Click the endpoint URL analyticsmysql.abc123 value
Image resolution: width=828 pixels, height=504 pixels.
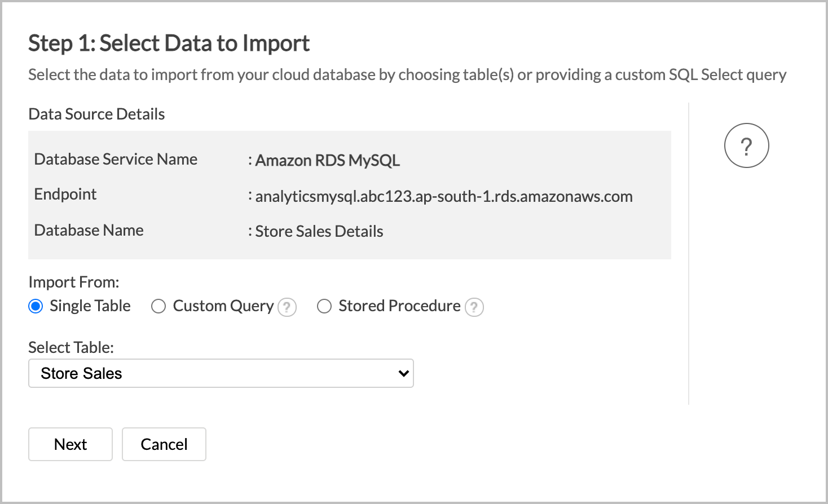click(443, 196)
